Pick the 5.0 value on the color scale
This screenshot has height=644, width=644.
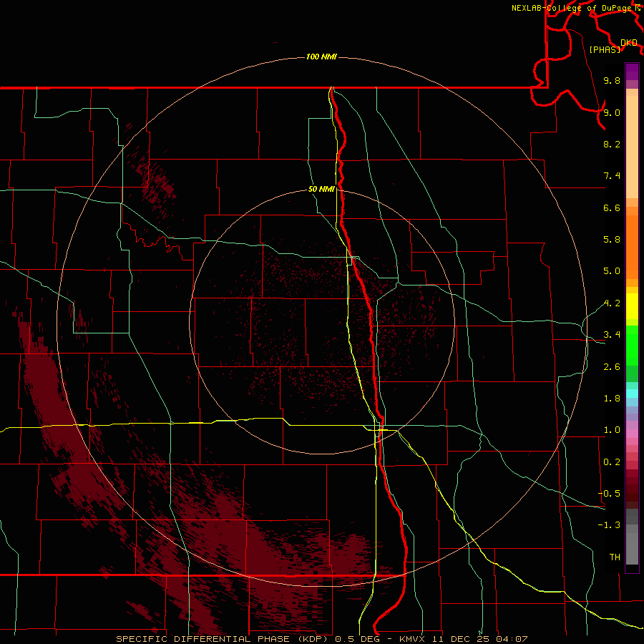click(x=612, y=271)
